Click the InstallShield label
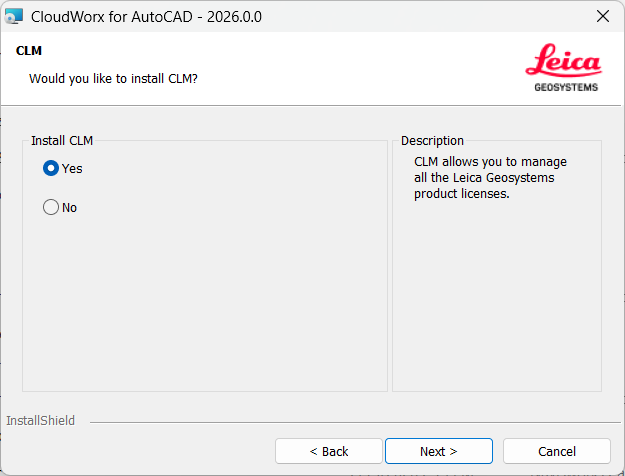 pos(41,421)
